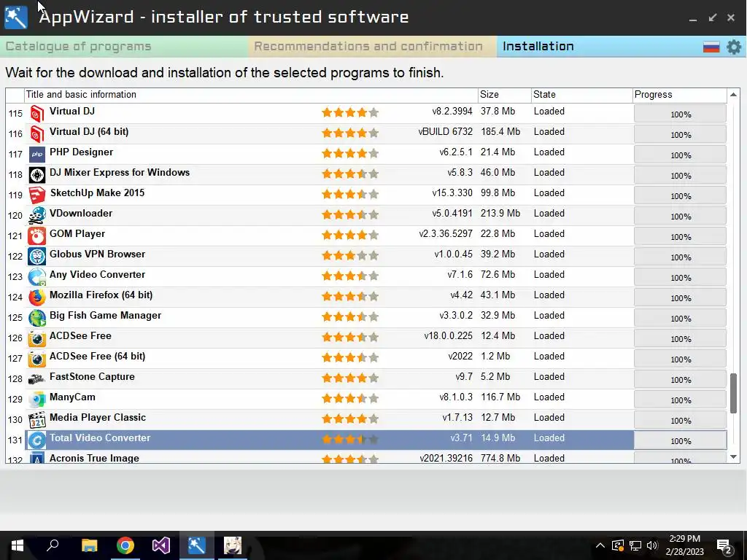Viewport: 747px width, 560px height.
Task: Open taskbar search magnifier
Action: tap(53, 545)
